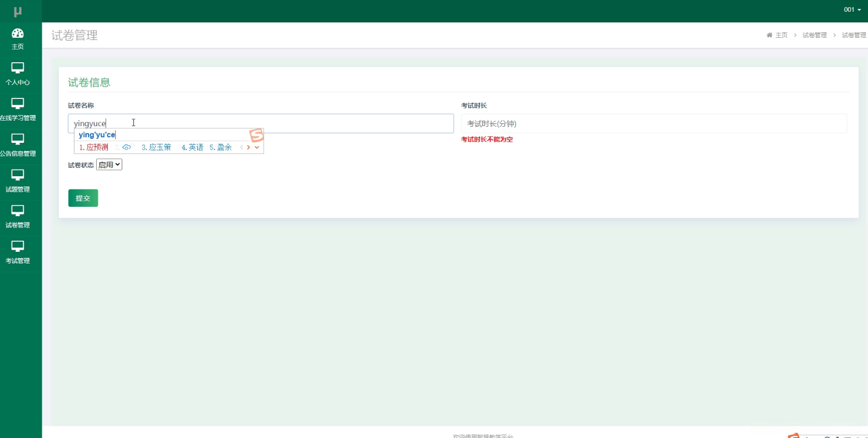
Task: Click the cloud candidate icon in IME bar
Action: tap(127, 147)
